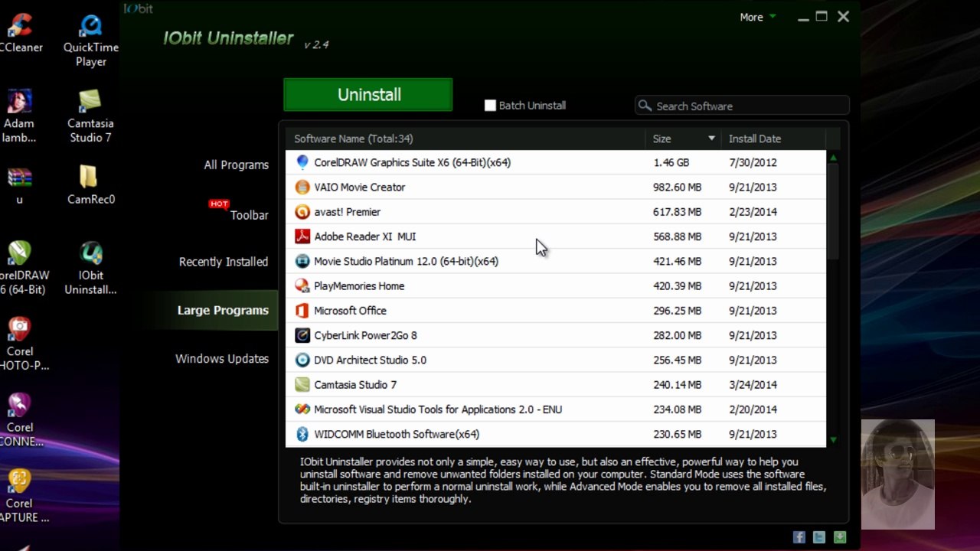Click the 568.88 MB size value
980x551 pixels.
point(677,236)
